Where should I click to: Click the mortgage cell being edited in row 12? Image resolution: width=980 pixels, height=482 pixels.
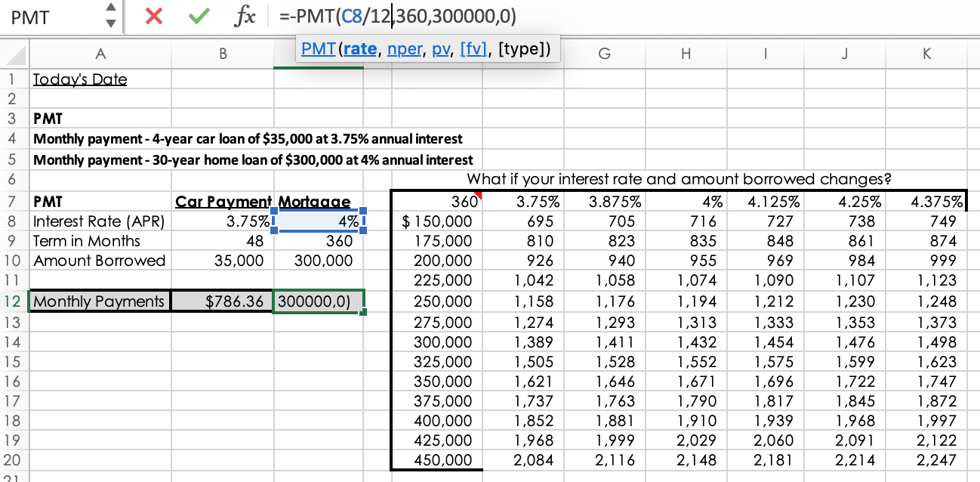(x=318, y=301)
